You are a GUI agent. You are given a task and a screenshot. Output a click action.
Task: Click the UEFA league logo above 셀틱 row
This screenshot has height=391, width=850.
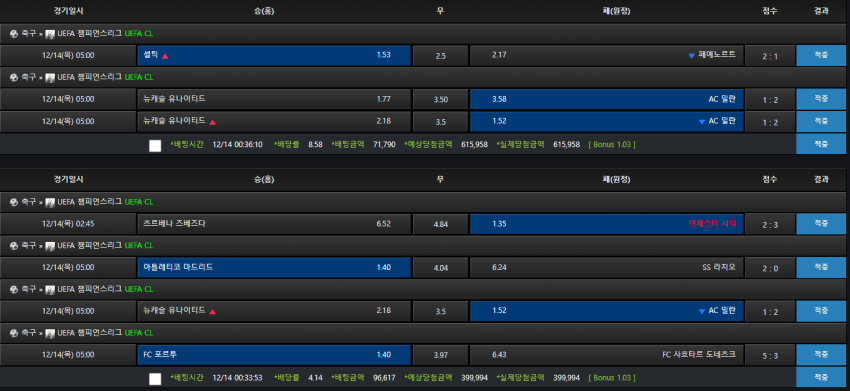[x=50, y=34]
